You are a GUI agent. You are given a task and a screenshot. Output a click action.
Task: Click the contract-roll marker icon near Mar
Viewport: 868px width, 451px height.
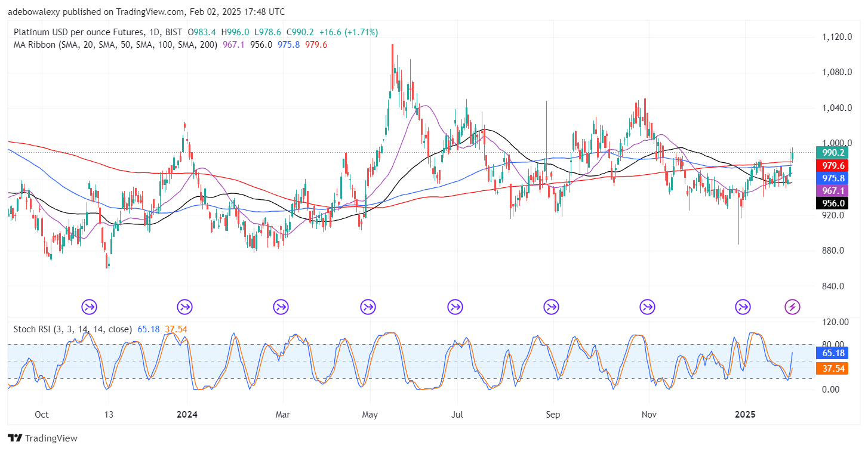click(281, 307)
